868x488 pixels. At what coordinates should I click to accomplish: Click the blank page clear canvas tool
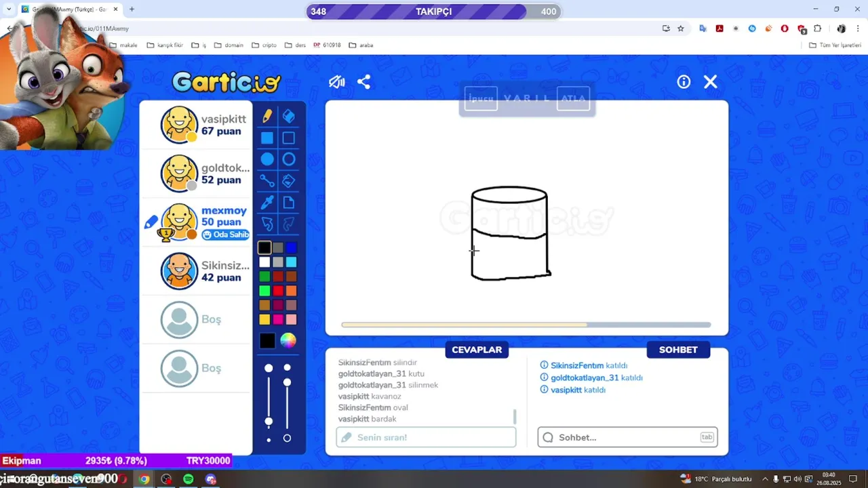[288, 202]
